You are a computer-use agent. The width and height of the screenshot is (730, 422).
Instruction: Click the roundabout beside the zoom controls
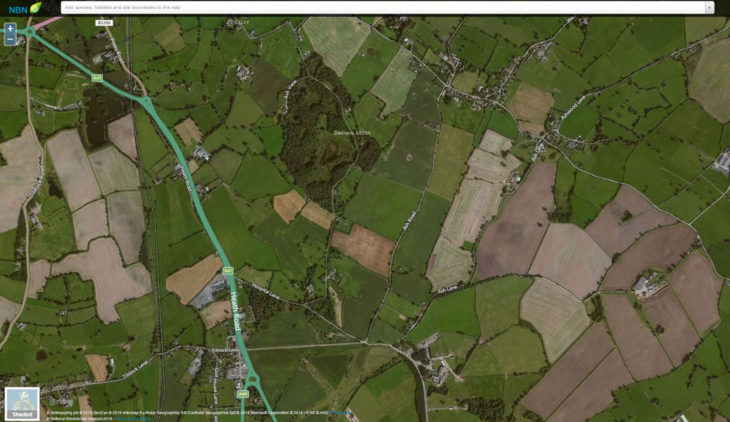tap(29, 32)
